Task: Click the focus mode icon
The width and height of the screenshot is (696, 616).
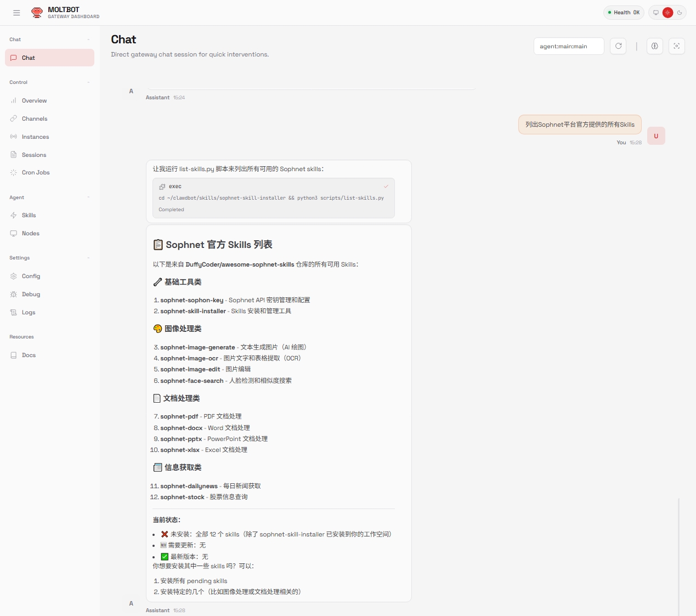Action: (x=676, y=46)
